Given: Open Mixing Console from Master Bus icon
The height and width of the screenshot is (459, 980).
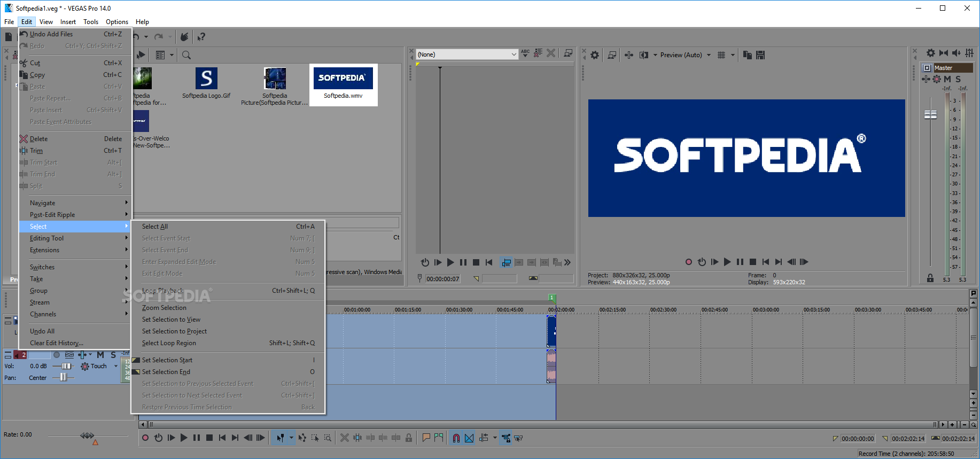Looking at the screenshot, I should click(x=969, y=53).
